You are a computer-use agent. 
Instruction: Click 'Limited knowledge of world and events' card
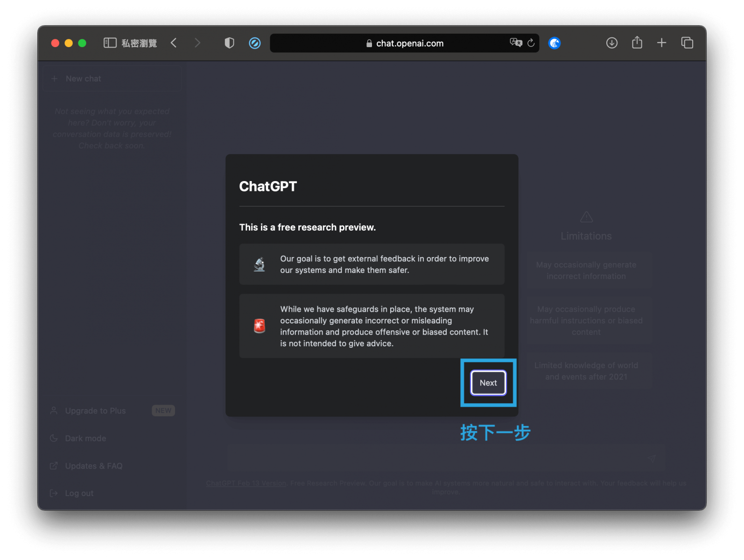point(586,371)
